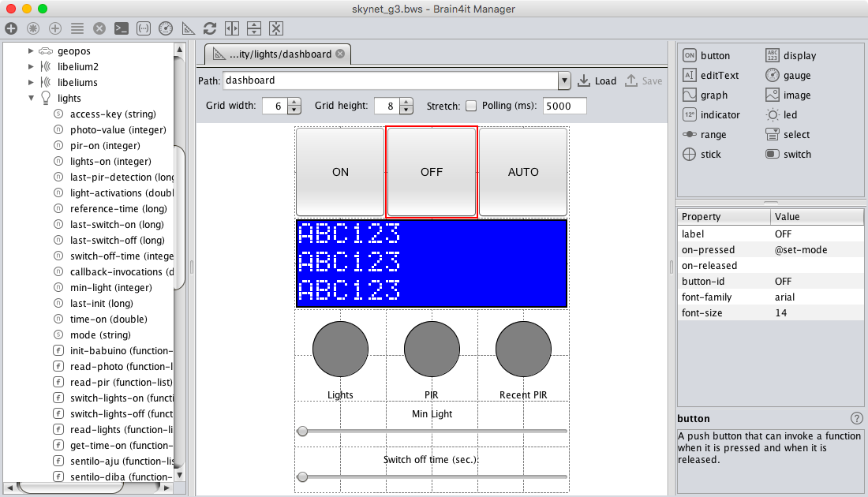
Task: Click the four horizontal lines toolbar icon
Action: click(x=77, y=28)
